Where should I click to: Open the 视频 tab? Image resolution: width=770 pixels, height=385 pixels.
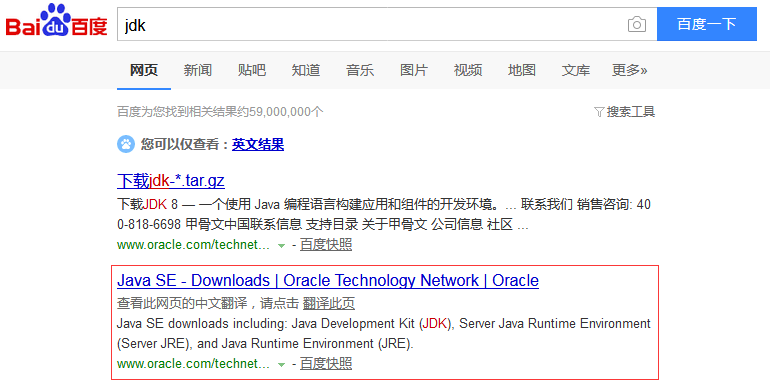[468, 70]
